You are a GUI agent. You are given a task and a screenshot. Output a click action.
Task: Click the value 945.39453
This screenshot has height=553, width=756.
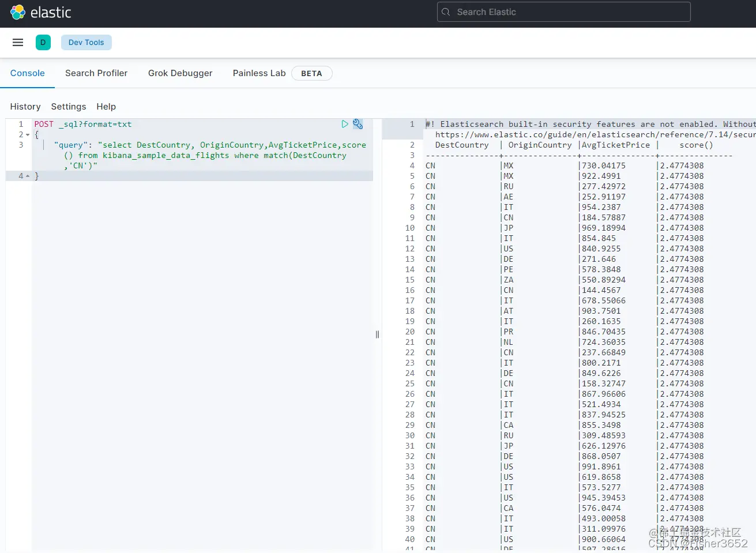point(604,498)
